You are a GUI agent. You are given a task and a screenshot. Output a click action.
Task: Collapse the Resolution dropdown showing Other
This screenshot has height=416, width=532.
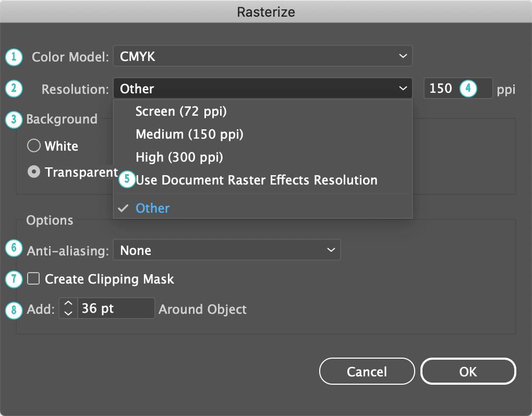[262, 89]
